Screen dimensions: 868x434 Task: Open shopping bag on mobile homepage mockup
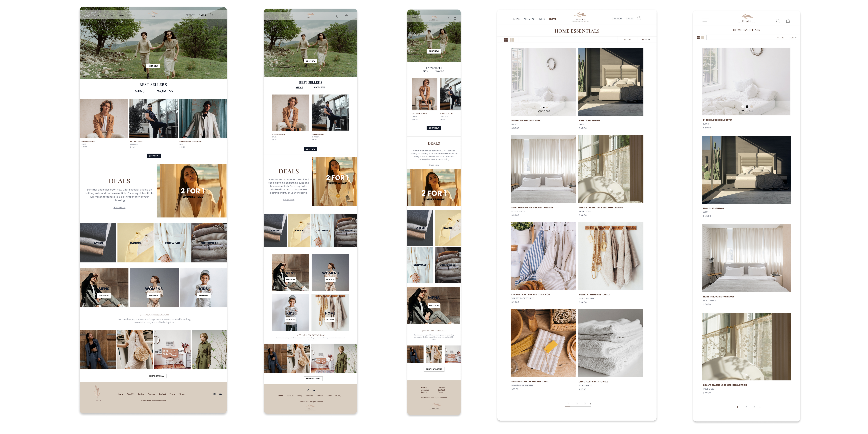coord(455,18)
